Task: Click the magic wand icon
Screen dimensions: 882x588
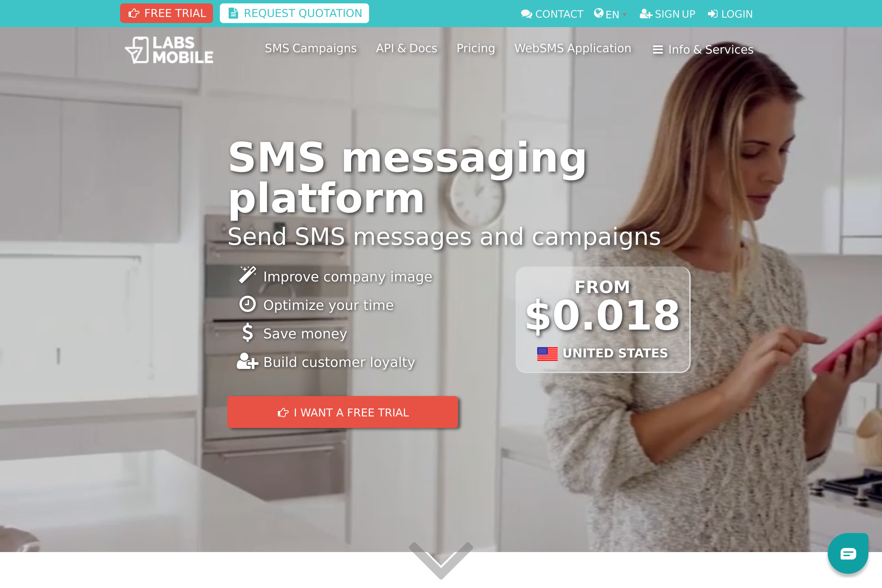Action: tap(248, 275)
